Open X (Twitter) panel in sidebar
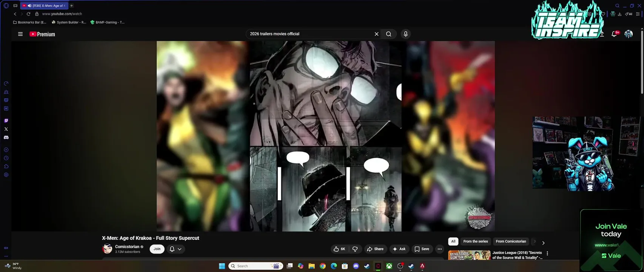Screen dimensions: 644x272 tap(6, 129)
